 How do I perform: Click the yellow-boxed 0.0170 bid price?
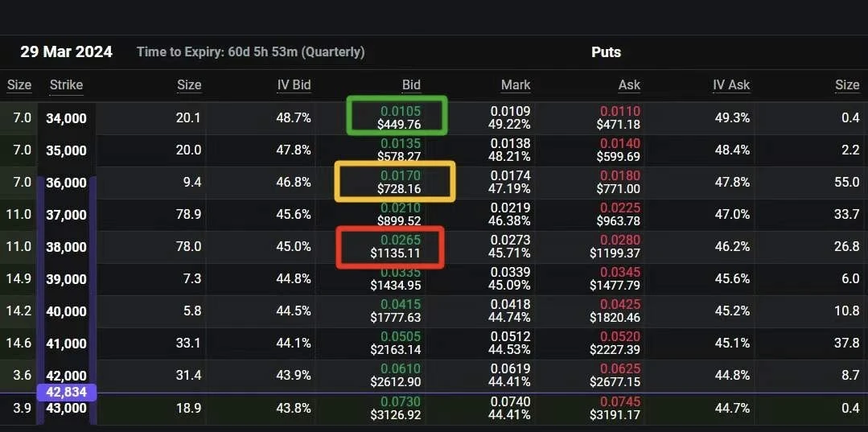[399, 175]
